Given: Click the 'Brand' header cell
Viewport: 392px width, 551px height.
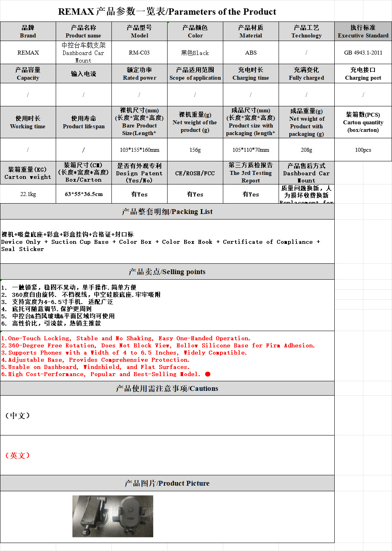Looking at the screenshot, I should 28,31.
